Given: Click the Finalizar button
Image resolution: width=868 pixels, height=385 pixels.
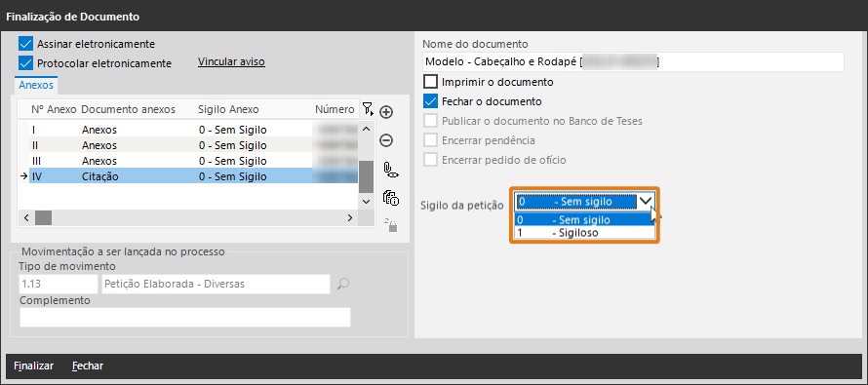Looking at the screenshot, I should [x=34, y=366].
